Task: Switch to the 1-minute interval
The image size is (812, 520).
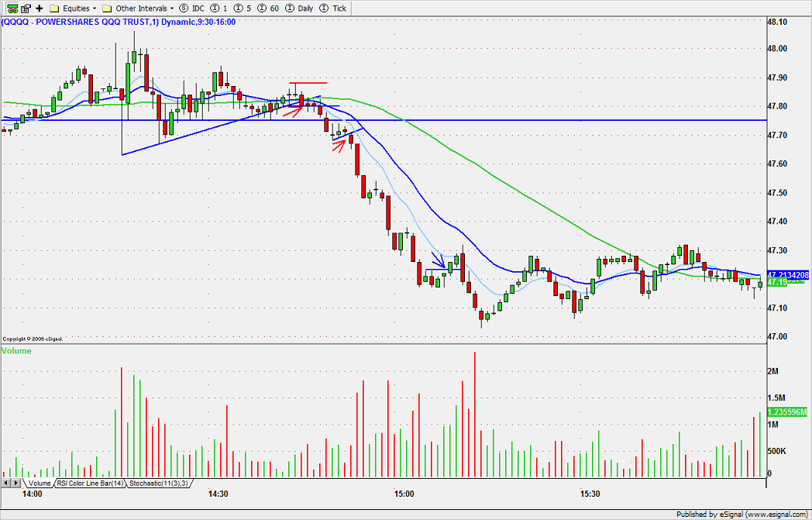Action: pyautogui.click(x=219, y=9)
